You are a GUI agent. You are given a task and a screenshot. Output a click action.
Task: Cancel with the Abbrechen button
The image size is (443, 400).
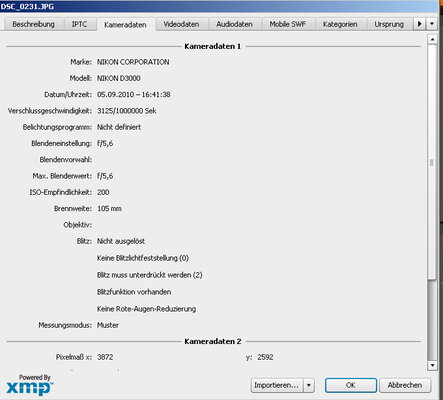[x=405, y=385]
